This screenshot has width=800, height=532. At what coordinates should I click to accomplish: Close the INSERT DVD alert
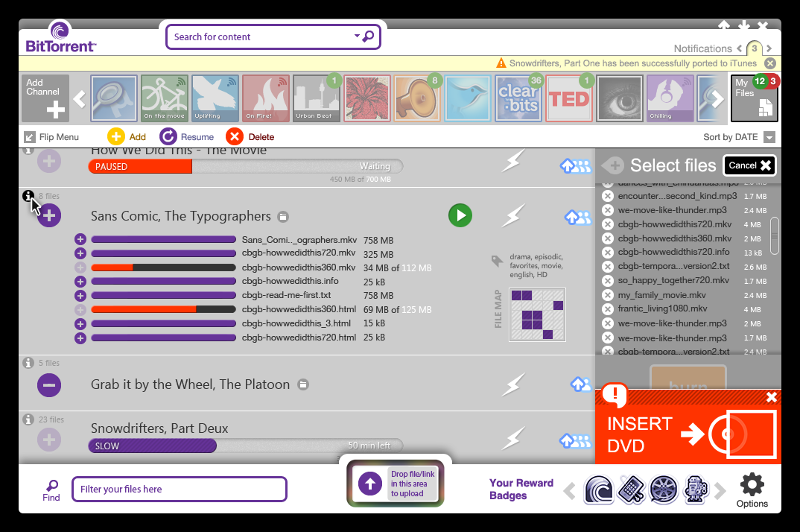[772, 397]
